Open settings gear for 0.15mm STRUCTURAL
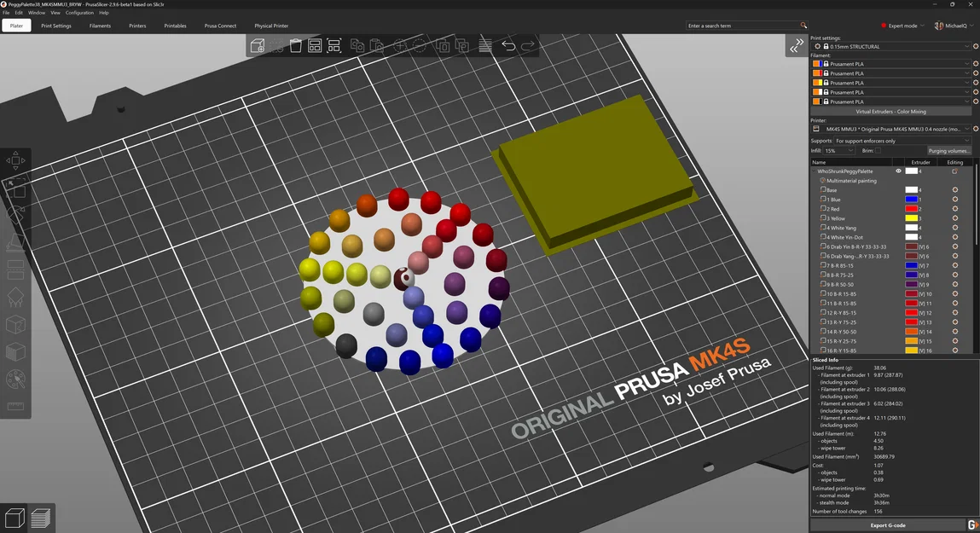The width and height of the screenshot is (980, 533). click(x=976, y=46)
